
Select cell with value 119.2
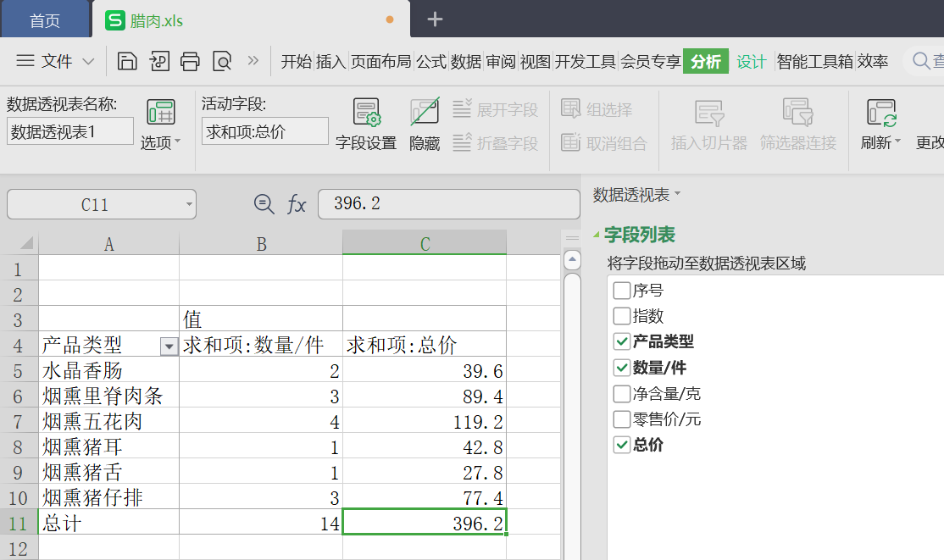(x=425, y=421)
